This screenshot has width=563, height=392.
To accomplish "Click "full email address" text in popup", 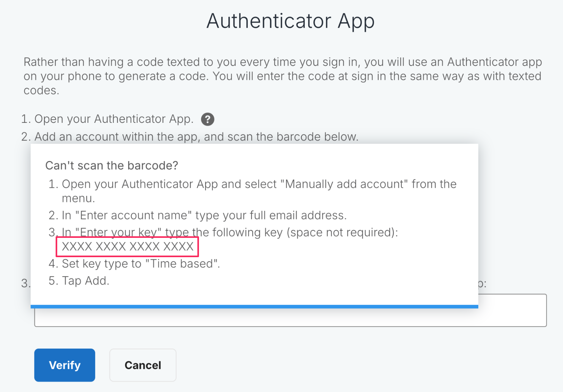I will [x=307, y=215].
